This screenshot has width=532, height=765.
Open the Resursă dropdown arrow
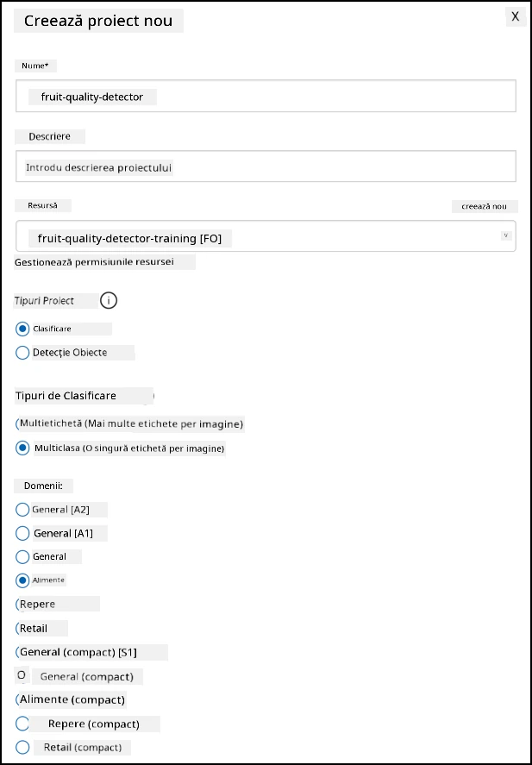(x=505, y=235)
